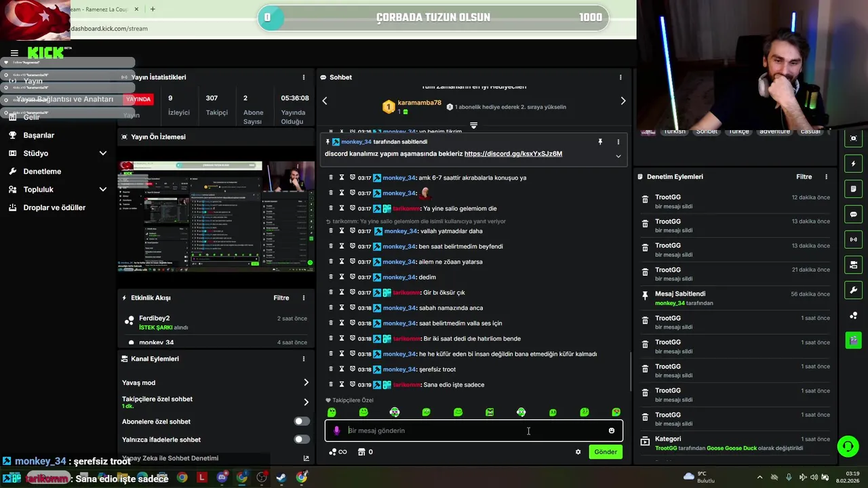The width and height of the screenshot is (868, 488).
Task: Open Kanal Eylemleri options menu
Action: tap(304, 359)
